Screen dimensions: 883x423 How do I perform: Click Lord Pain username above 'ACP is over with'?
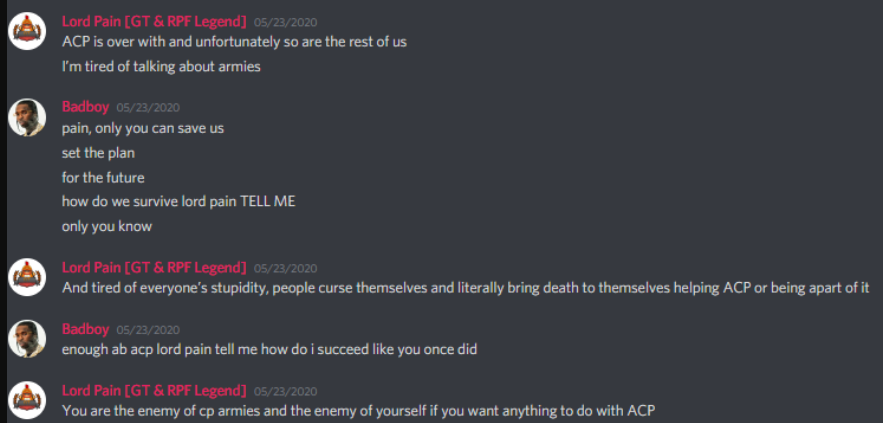pos(154,22)
